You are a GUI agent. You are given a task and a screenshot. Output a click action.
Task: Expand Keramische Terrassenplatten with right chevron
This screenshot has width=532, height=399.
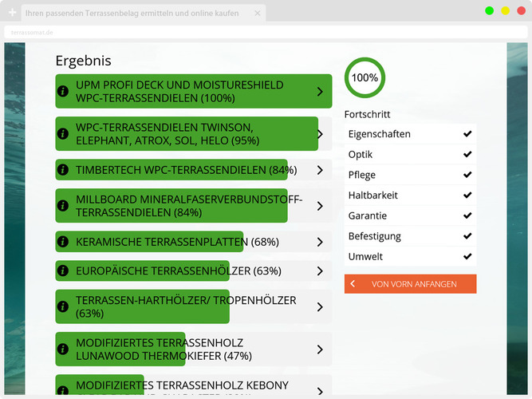click(x=320, y=242)
